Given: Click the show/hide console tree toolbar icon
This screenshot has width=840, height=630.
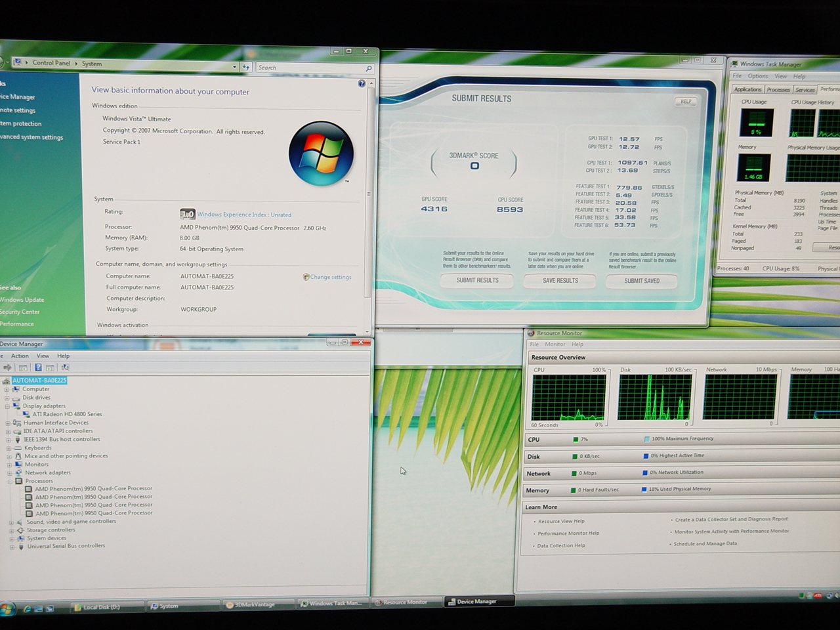Looking at the screenshot, I should (23, 367).
